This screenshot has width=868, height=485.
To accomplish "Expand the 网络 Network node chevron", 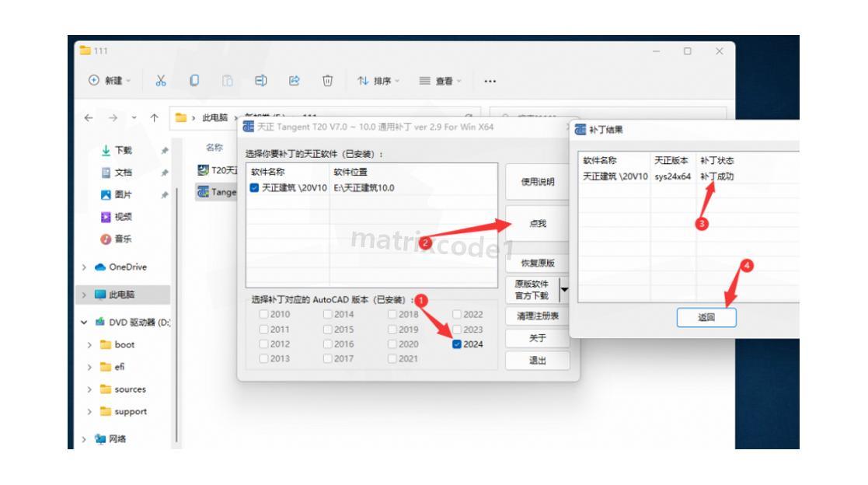I will pyautogui.click(x=84, y=440).
